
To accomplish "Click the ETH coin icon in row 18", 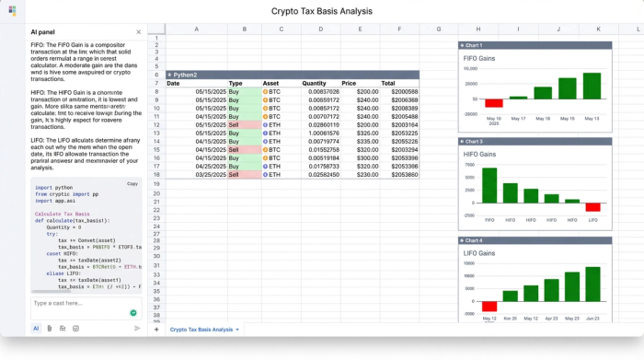I will tap(265, 175).
